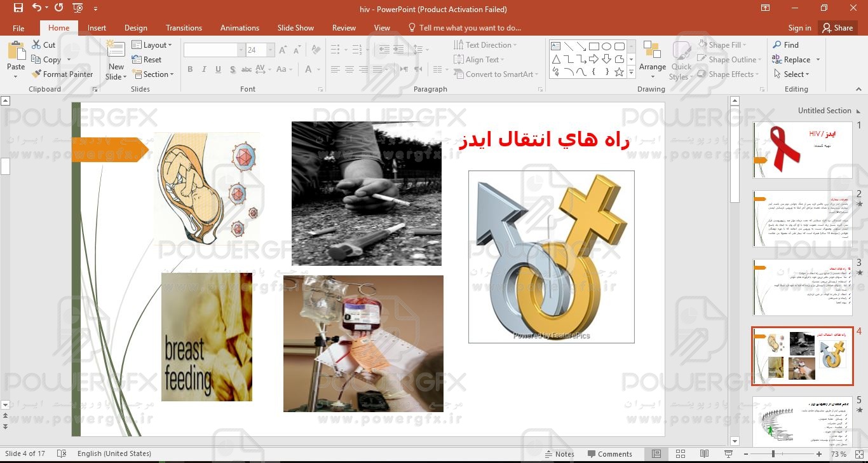Click the Save icon in title bar
This screenshot has height=463, width=868.
point(18,8)
